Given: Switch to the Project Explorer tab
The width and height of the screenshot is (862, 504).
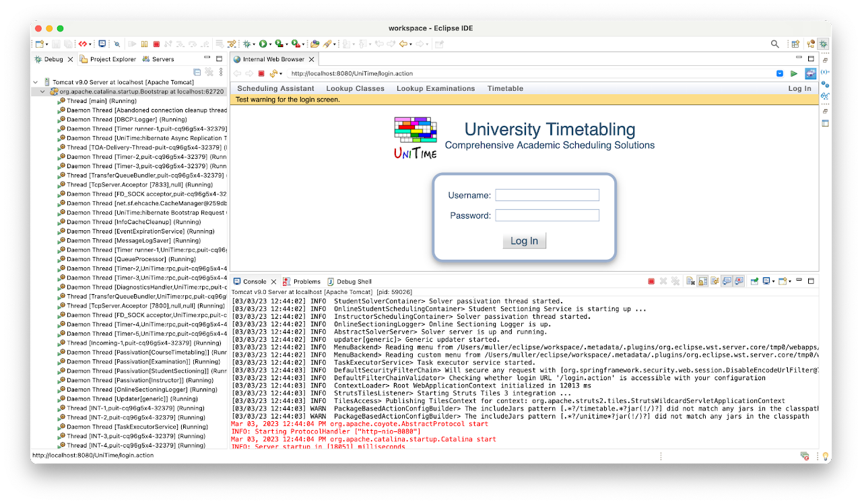Looking at the screenshot, I should pyautogui.click(x=108, y=59).
